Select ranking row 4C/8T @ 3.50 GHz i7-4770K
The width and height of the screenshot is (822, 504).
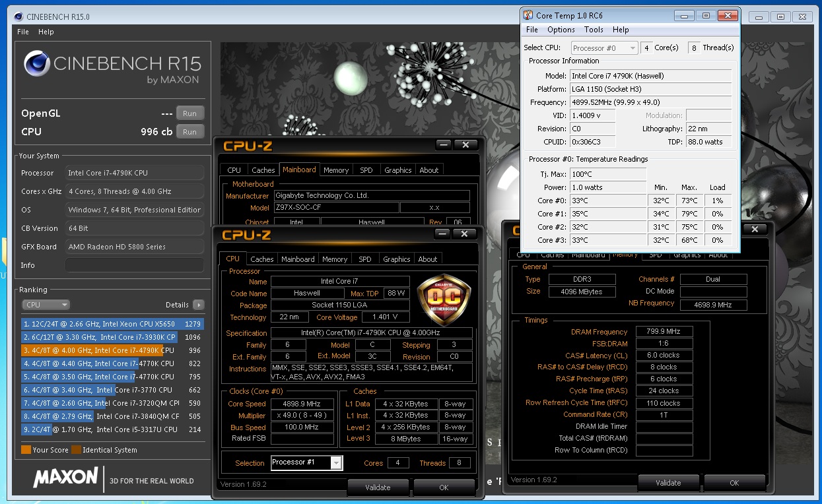[x=112, y=377]
